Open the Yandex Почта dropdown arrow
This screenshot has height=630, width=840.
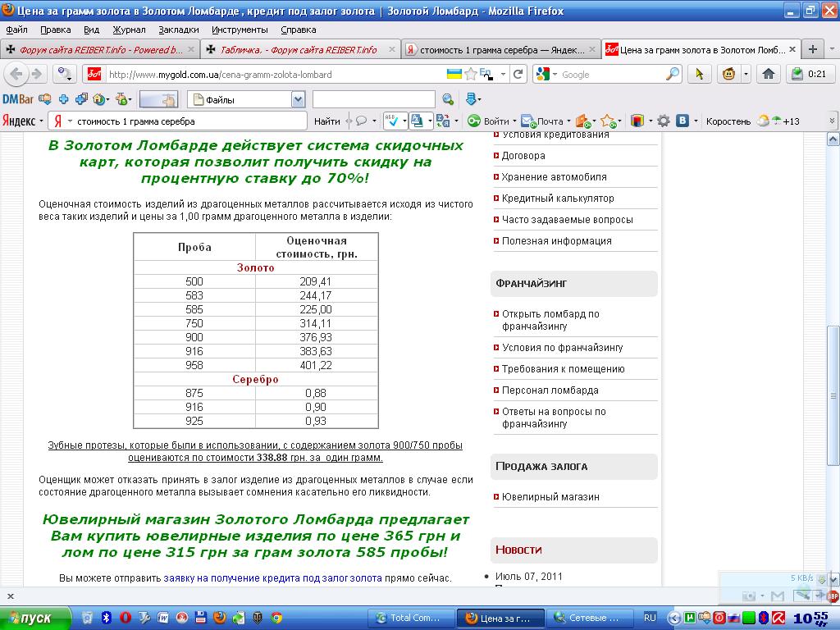tap(568, 121)
